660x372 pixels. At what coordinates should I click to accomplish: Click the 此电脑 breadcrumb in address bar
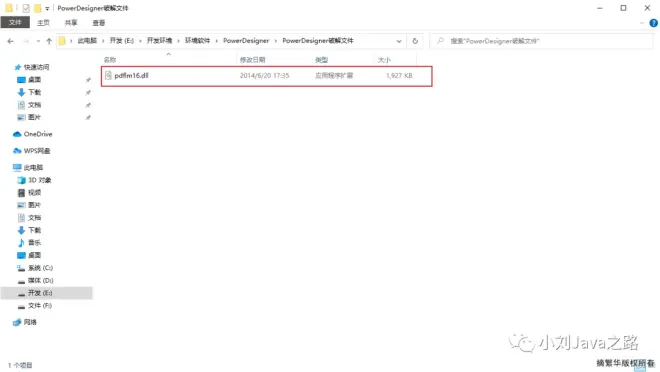(x=87, y=40)
